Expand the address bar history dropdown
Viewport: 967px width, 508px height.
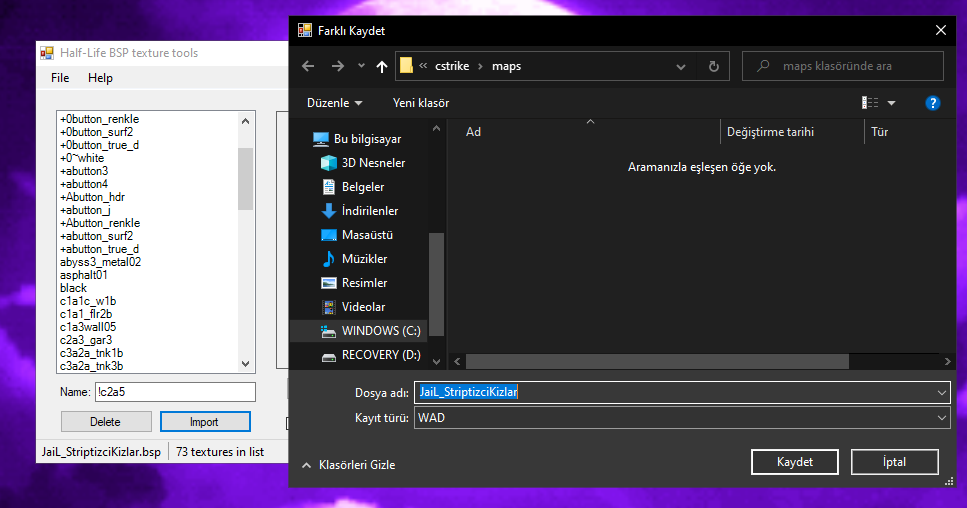click(681, 66)
